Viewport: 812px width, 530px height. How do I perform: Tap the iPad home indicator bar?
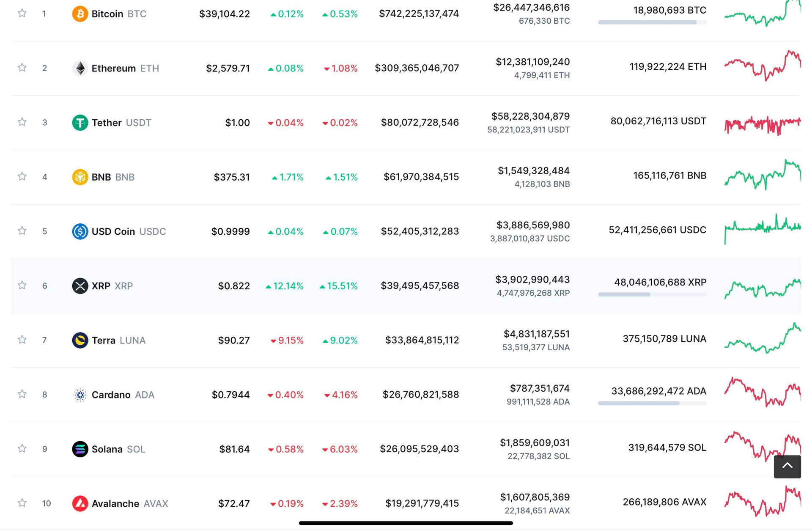coord(406,523)
